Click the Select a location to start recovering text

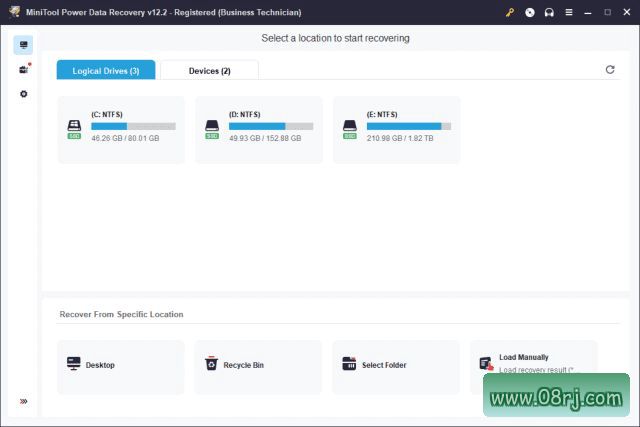coord(335,38)
